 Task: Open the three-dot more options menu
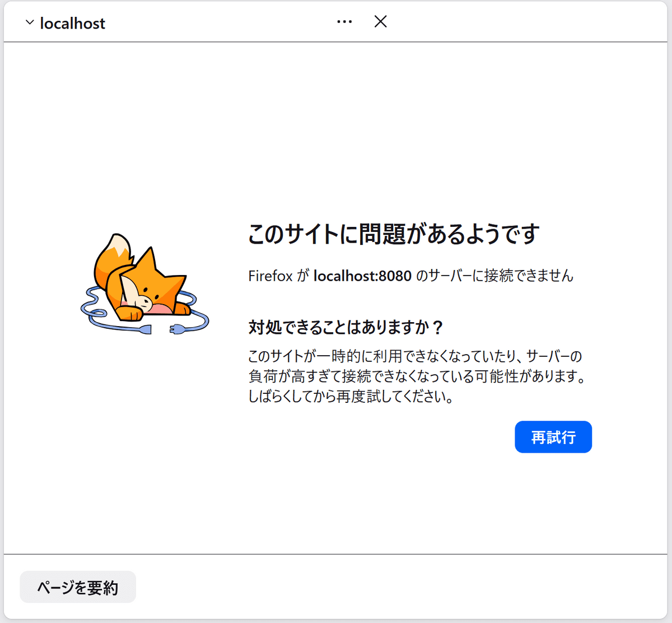click(x=344, y=22)
